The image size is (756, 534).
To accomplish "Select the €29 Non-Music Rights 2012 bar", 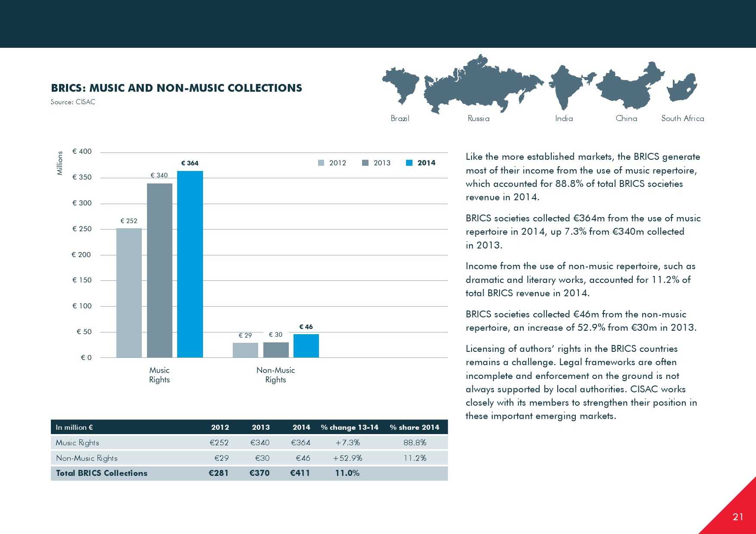I will point(245,350).
